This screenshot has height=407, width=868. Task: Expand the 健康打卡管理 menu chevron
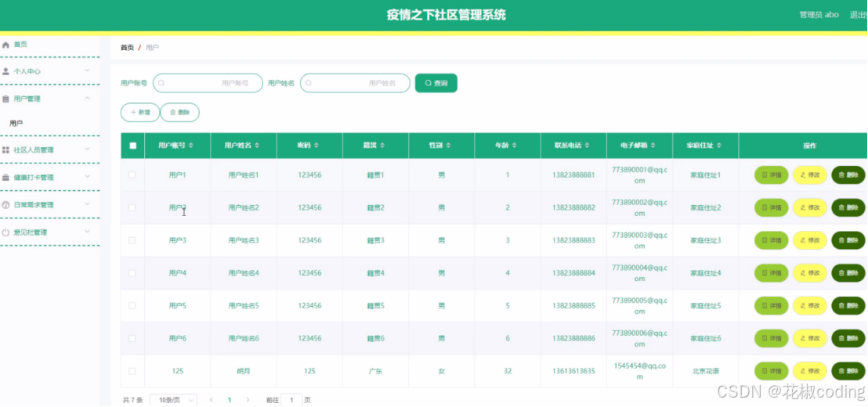pos(88,176)
